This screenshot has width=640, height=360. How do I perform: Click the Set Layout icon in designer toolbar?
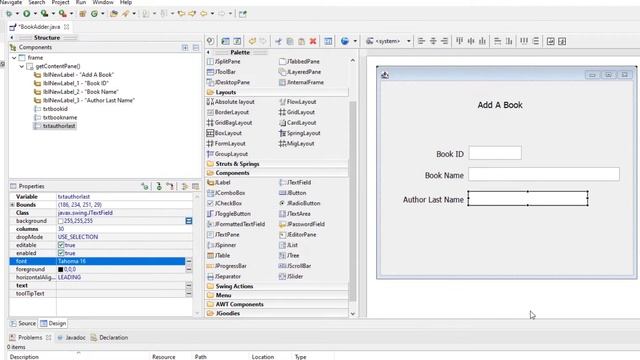[328, 41]
